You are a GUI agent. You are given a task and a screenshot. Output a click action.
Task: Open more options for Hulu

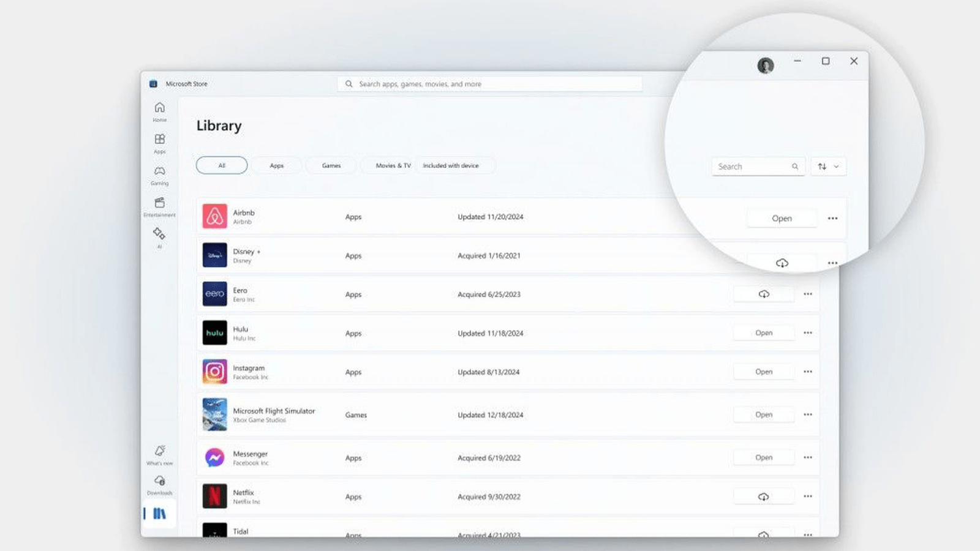[808, 333]
